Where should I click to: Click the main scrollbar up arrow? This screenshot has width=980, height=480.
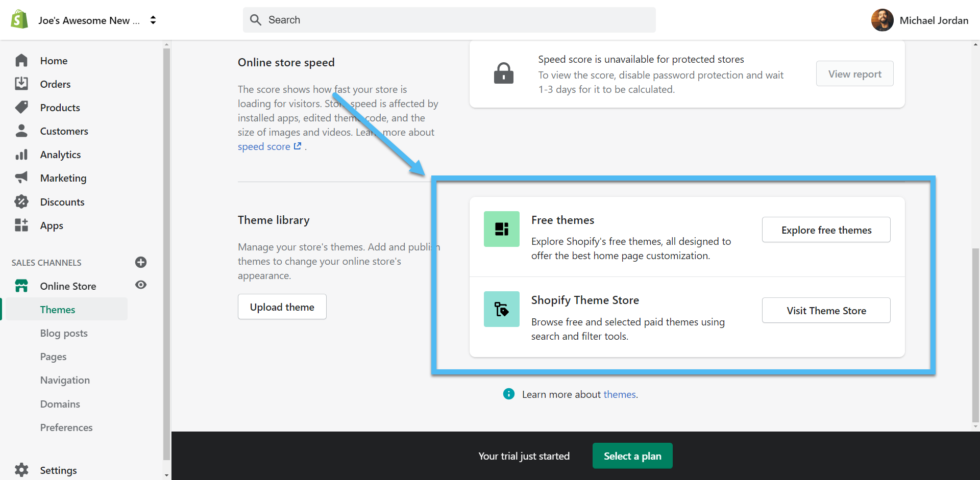(x=975, y=45)
